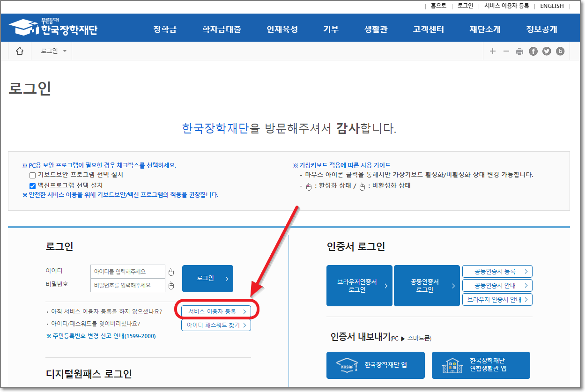
Task: Click the 공동인증서 로그인 button
Action: [x=427, y=286]
